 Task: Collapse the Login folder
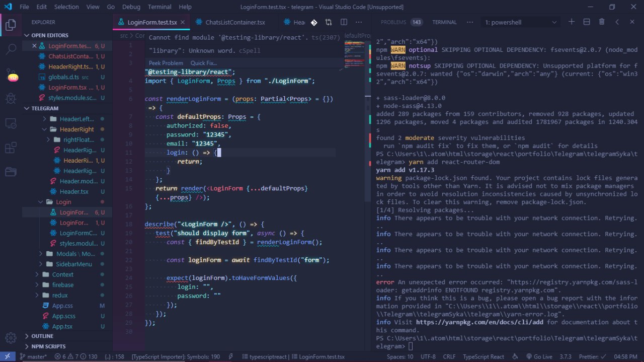coord(67,202)
